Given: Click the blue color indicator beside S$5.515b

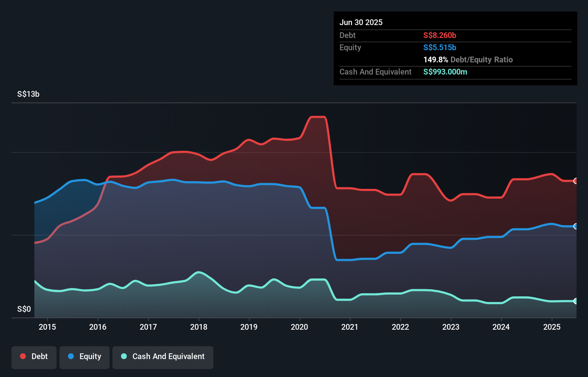Looking at the screenshot, I should [439, 47].
